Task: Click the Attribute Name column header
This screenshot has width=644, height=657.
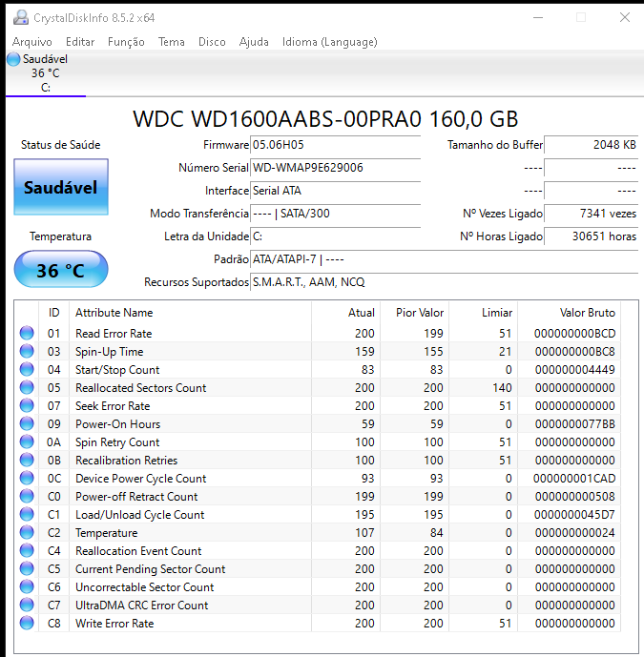Action: coord(191,313)
